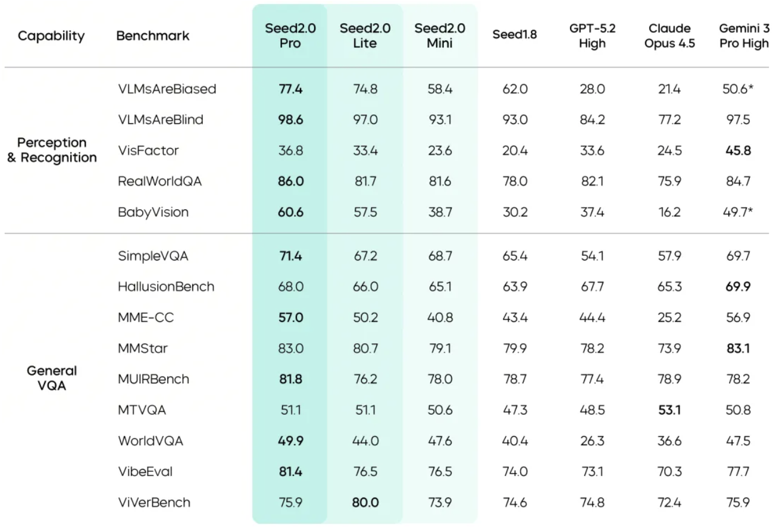Click the Seed2.0 Lite column header
The width and height of the screenshot is (776, 532).
[365, 36]
